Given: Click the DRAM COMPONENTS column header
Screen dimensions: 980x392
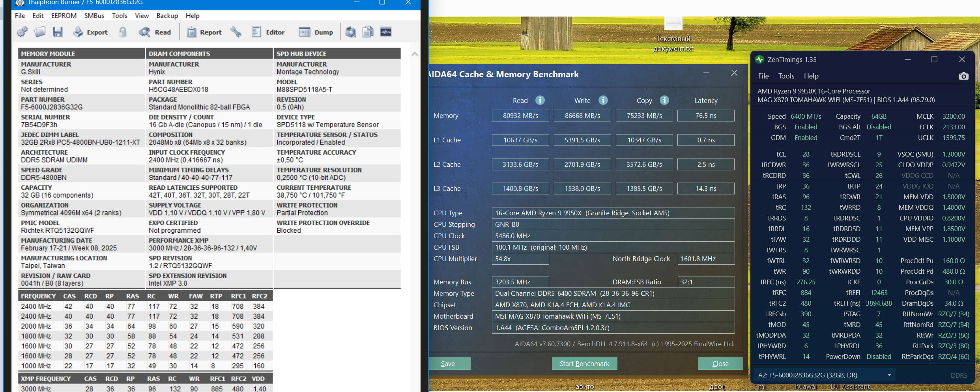Looking at the screenshot, I should click(209, 54).
